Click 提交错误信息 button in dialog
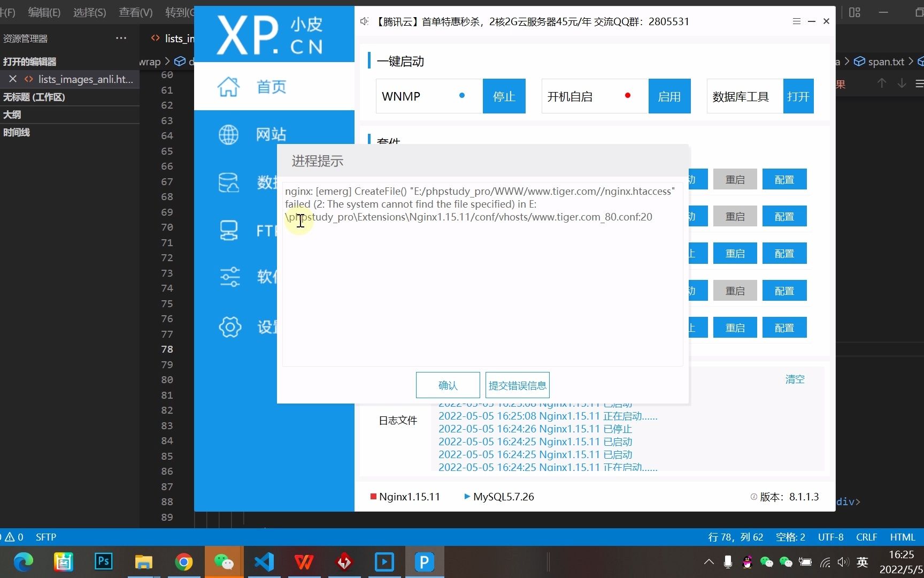Screen dimensions: 924x578 click(518, 385)
